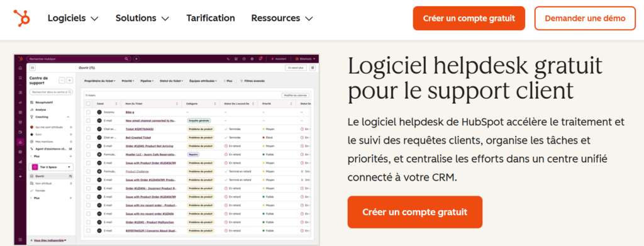Click the star icon next to Suivi
The width and height of the screenshot is (644, 246).
tap(31, 134)
